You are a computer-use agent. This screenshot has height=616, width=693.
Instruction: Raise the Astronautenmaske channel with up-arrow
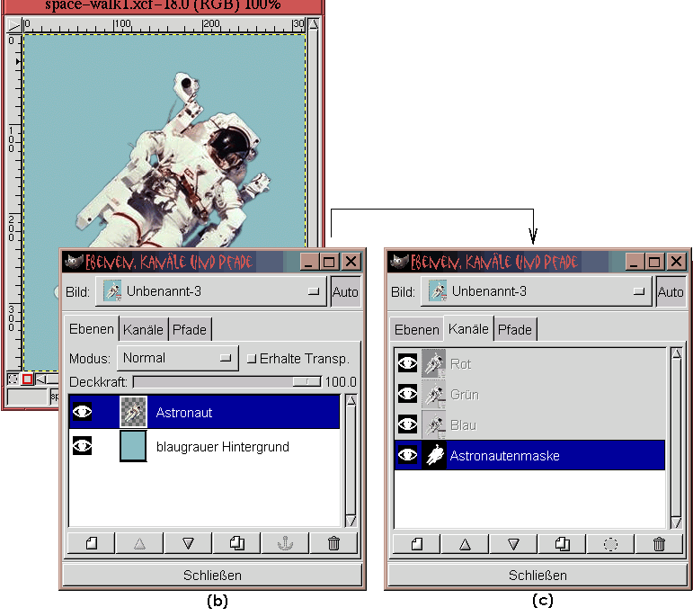[464, 544]
